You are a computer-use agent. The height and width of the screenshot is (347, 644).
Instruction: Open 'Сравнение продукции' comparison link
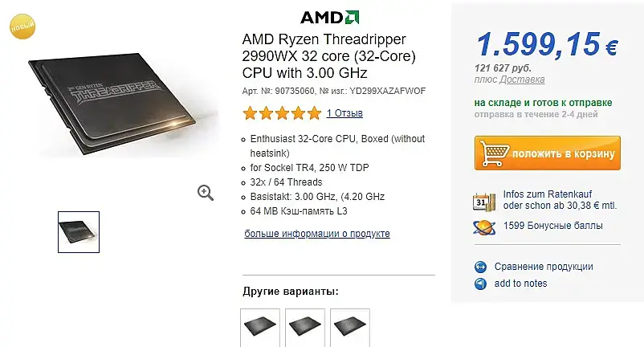pos(544,267)
